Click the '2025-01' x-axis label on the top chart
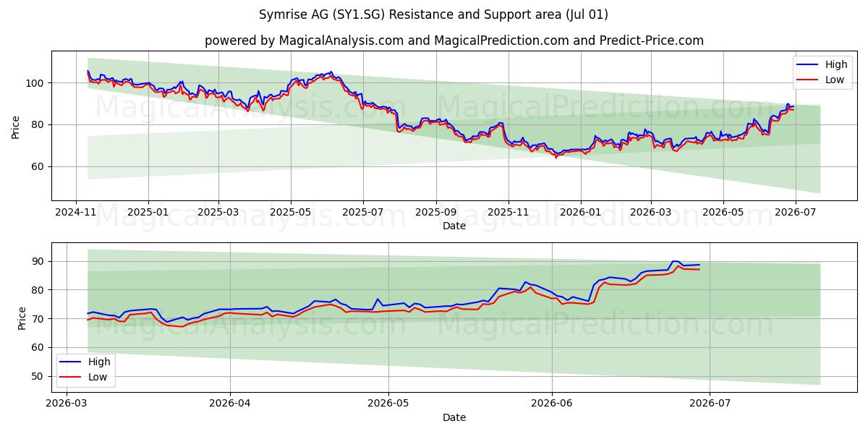The height and width of the screenshot is (434, 868). 148,213
